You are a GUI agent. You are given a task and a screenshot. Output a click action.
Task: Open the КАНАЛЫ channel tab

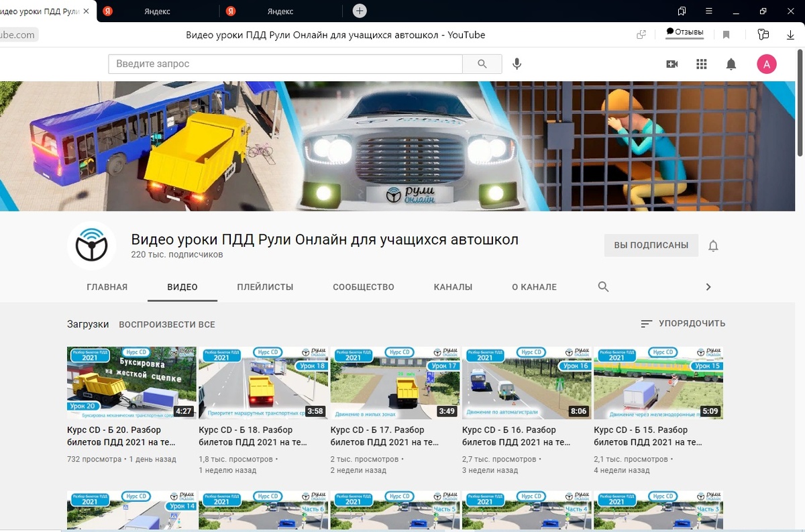[453, 286]
